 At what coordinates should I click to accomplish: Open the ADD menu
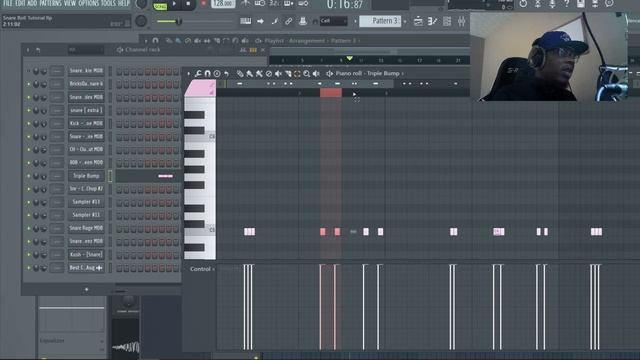[32, 3]
